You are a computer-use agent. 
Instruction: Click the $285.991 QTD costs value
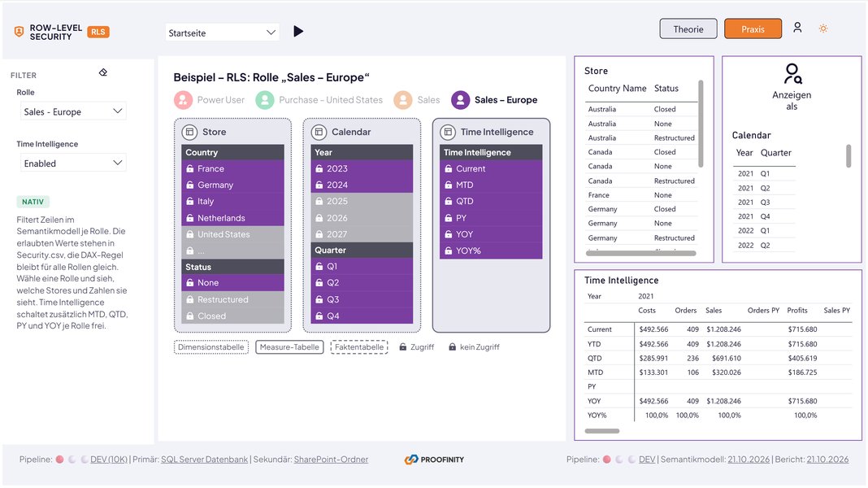click(653, 359)
